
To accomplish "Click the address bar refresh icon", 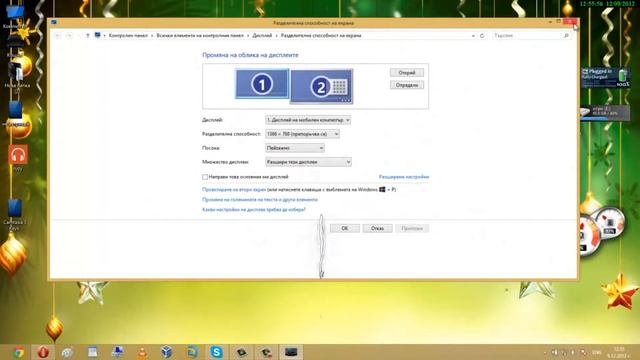I will (x=482, y=36).
